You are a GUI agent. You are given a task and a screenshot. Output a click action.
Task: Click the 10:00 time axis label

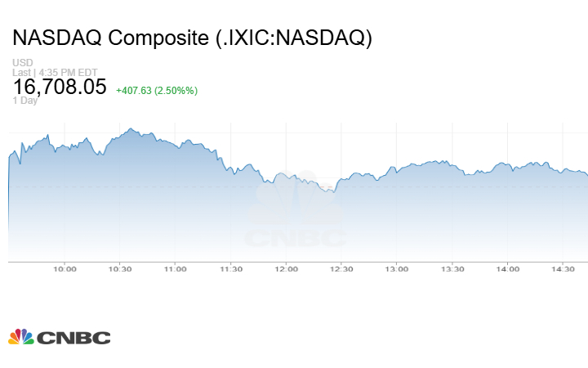pos(65,269)
